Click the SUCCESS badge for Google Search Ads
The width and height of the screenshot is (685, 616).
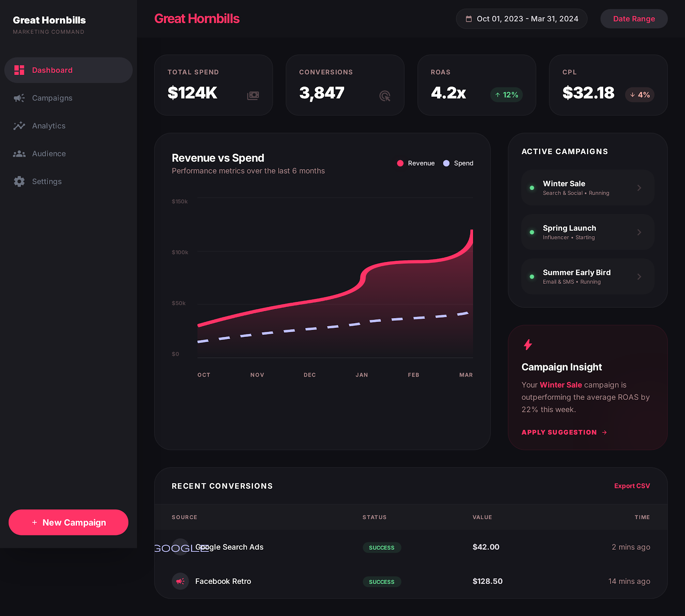(x=382, y=548)
